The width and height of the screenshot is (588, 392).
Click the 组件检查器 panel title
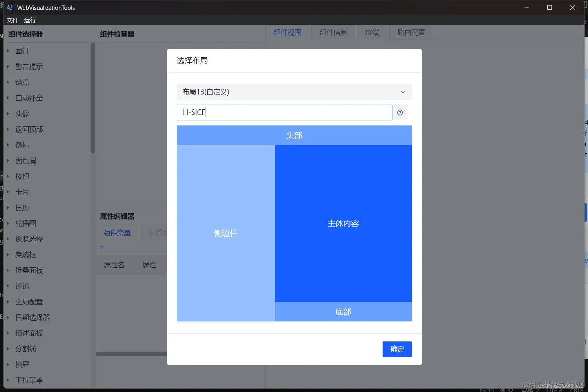117,34
